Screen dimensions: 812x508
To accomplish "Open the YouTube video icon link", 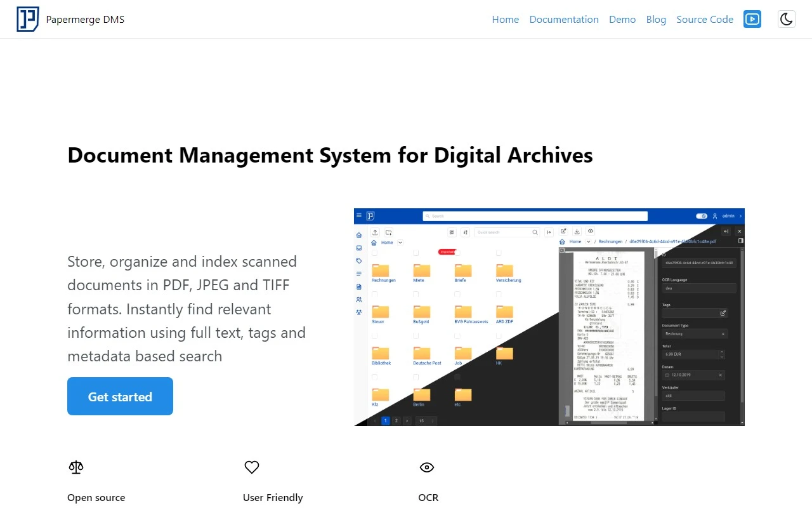I will click(752, 19).
